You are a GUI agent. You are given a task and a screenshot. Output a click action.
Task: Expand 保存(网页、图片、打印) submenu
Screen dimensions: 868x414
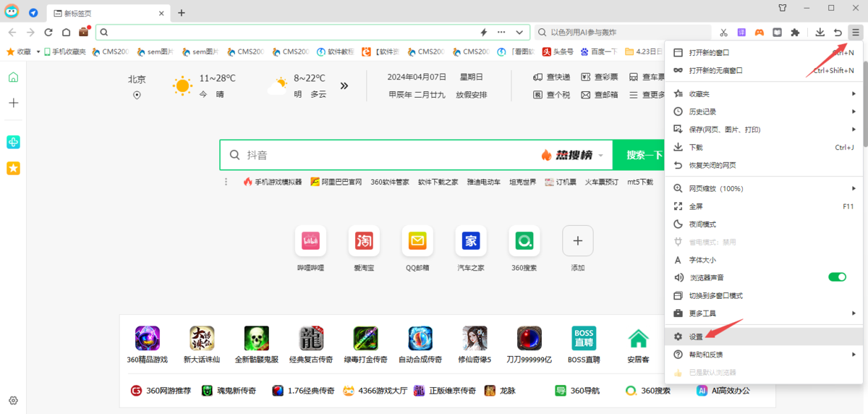click(763, 130)
